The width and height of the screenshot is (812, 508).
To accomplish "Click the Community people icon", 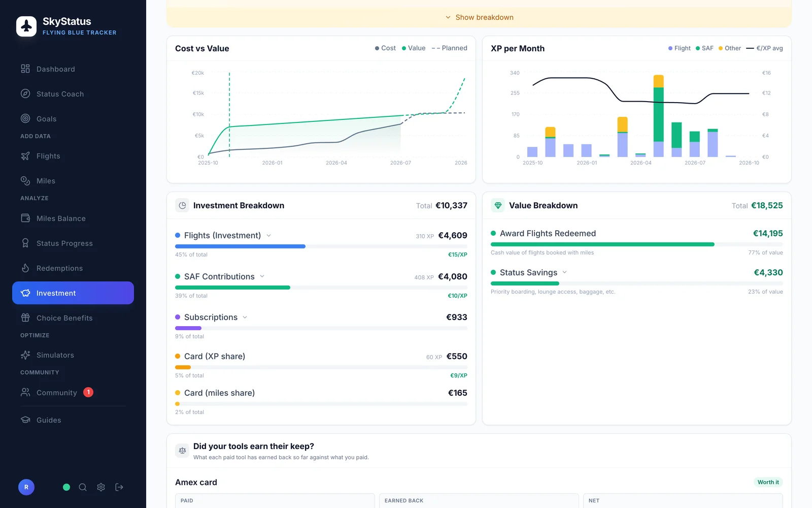I will tap(25, 392).
